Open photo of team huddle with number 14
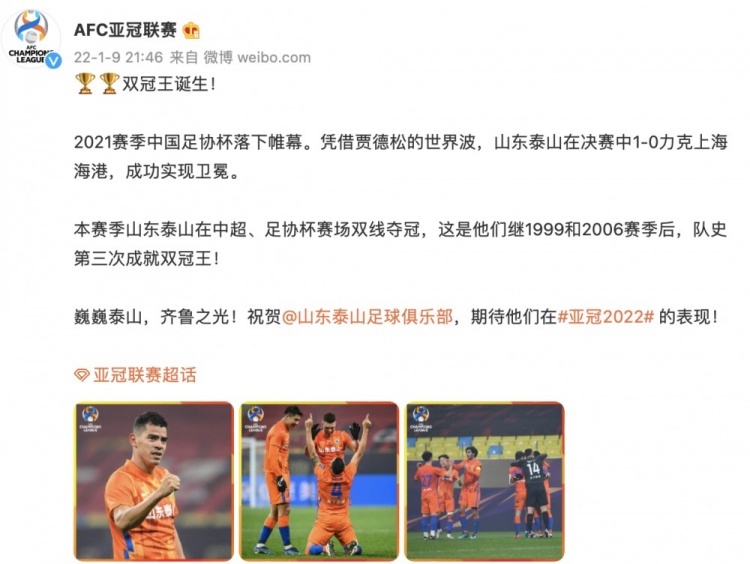 pos(485,481)
